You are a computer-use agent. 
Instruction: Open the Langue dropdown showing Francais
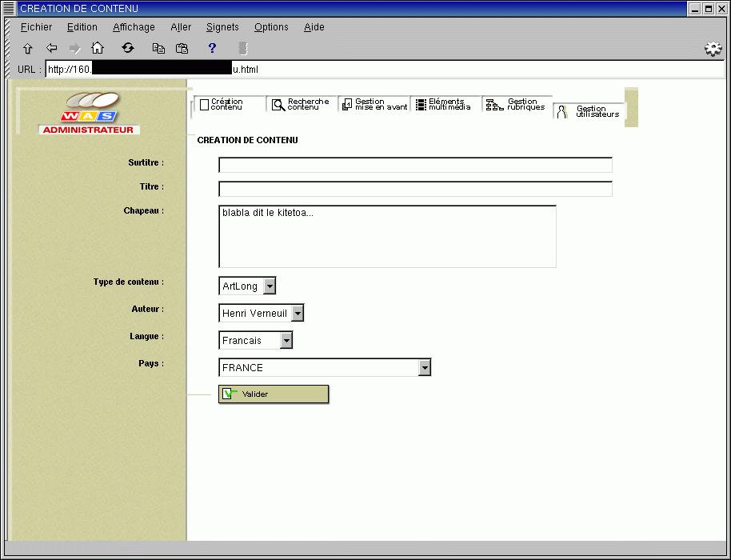286,341
